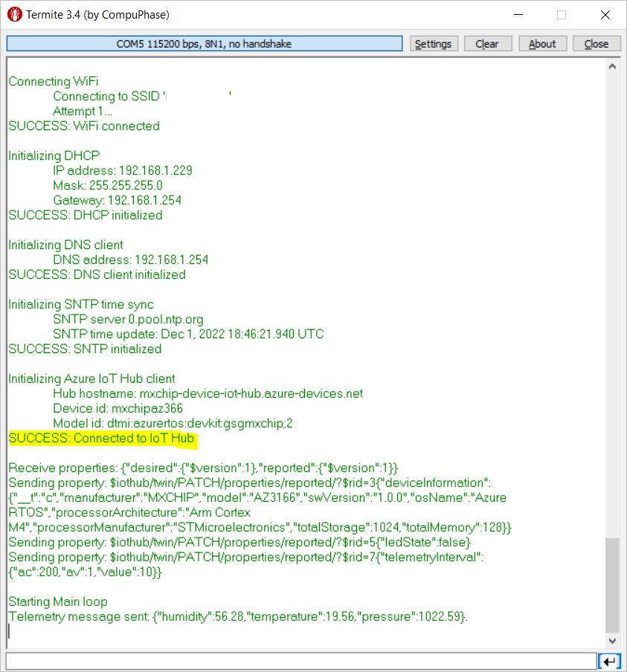Click the "Hub hostname: mxchip-device-iot-hub.azure-devices.net" line
This screenshot has height=672, width=627.
(x=208, y=393)
